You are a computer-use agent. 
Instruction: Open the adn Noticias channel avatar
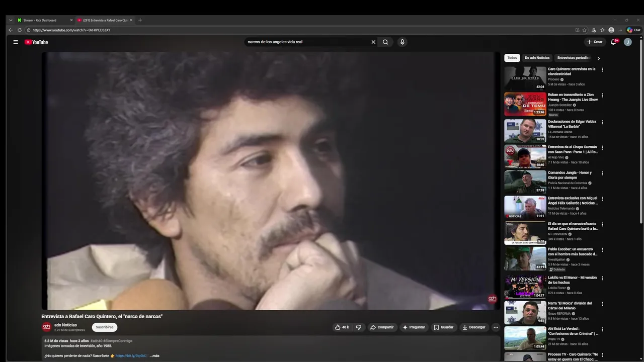click(46, 327)
